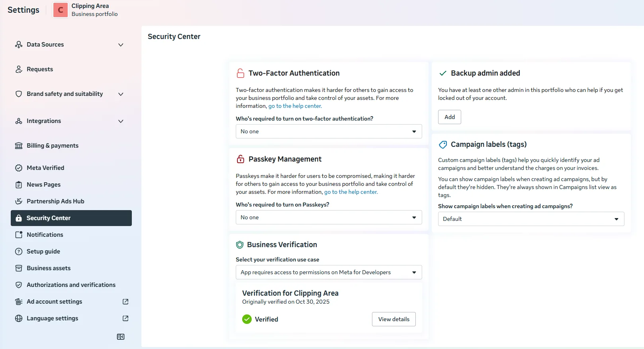This screenshot has height=349, width=644.
Task: Open the verification use case dropdown
Action: (329, 272)
